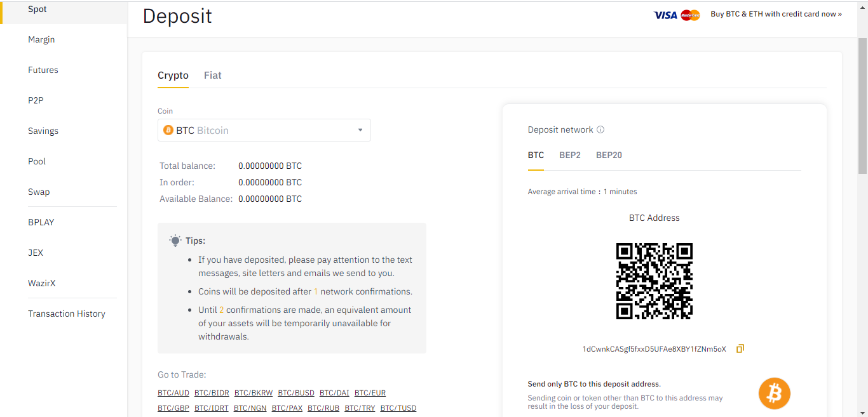
Task: Click the Visa card logo
Action: pos(665,15)
